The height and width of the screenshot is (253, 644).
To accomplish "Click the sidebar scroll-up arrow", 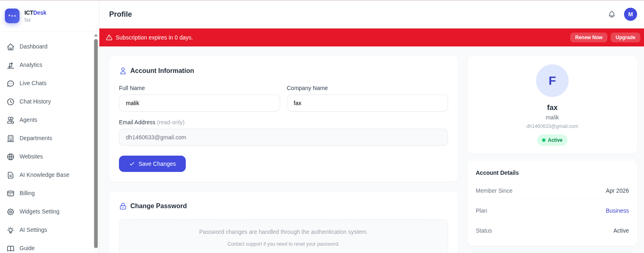I will click(x=96, y=35).
